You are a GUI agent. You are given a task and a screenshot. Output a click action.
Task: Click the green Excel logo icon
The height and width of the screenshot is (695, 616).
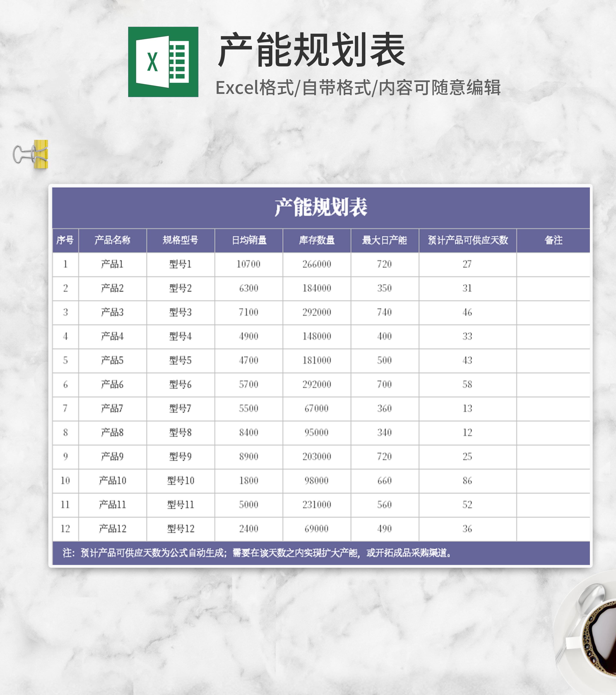[163, 62]
